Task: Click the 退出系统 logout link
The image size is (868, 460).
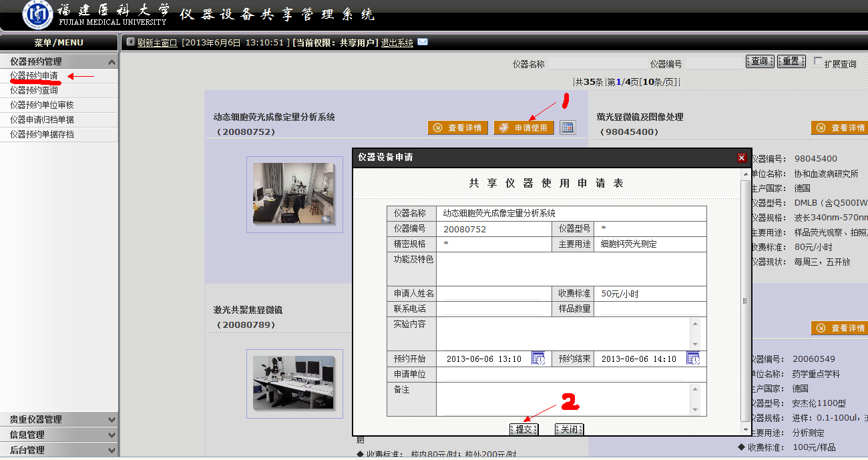Action: click(x=397, y=43)
